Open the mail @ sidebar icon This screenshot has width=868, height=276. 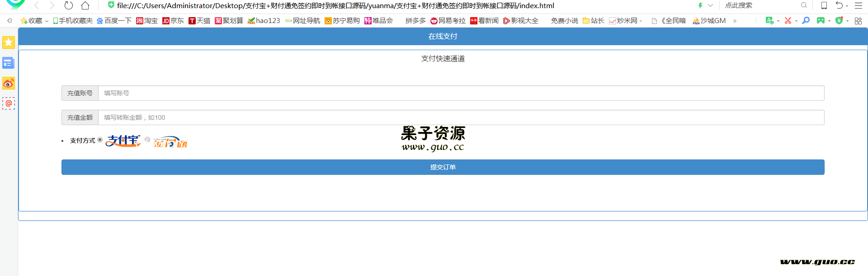point(9,103)
